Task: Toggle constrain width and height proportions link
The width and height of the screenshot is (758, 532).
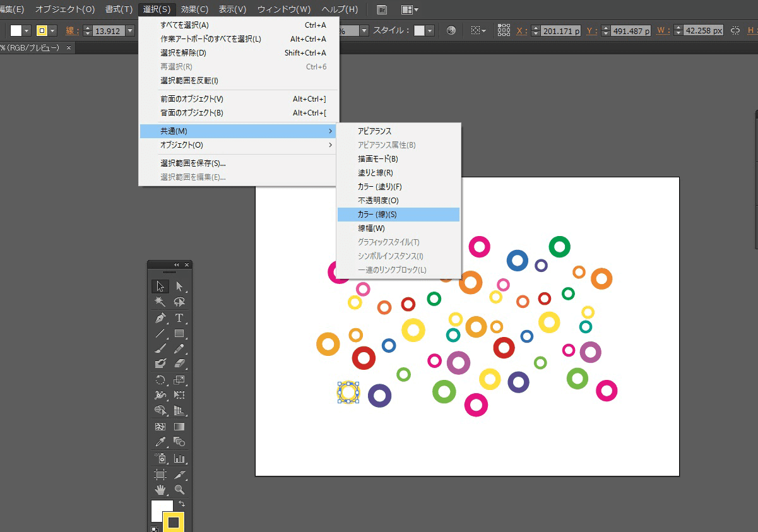Action: (x=735, y=30)
